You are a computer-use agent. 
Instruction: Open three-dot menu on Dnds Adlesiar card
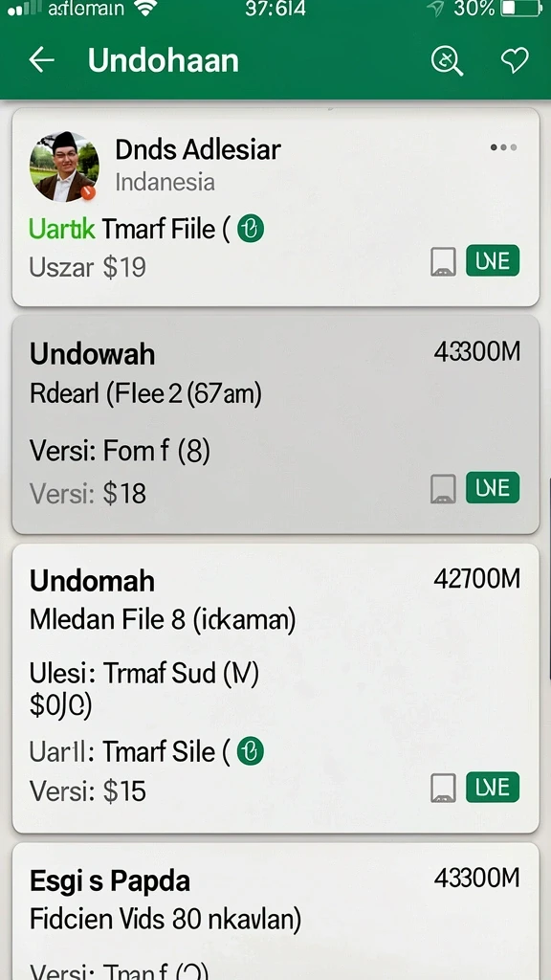(503, 147)
